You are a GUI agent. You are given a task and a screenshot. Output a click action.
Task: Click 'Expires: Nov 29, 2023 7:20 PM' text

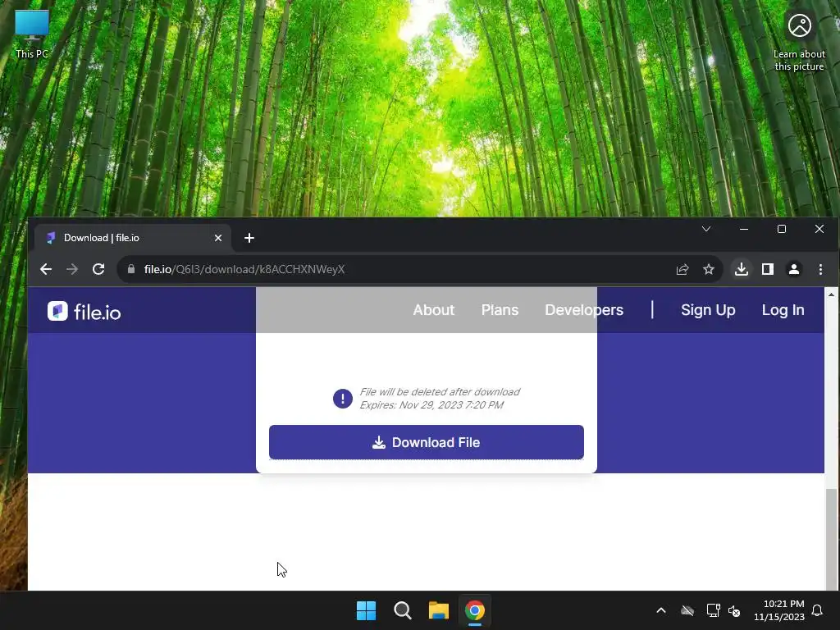(x=431, y=405)
